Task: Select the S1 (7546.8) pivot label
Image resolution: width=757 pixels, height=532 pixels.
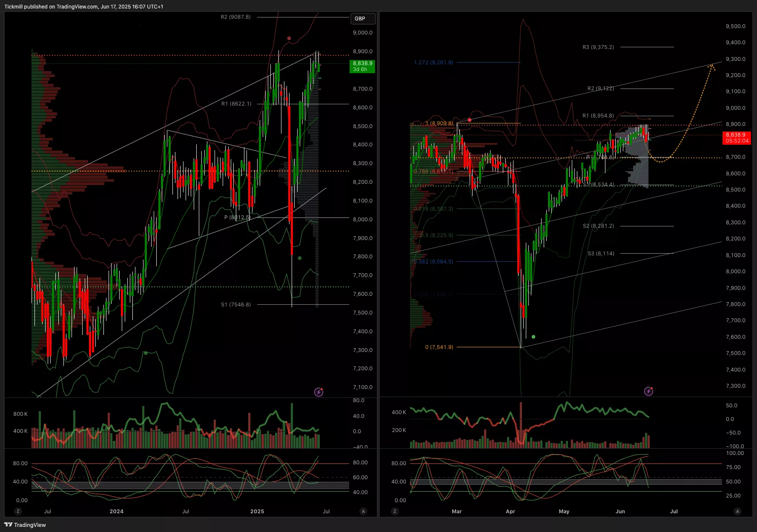Action: [x=236, y=304]
